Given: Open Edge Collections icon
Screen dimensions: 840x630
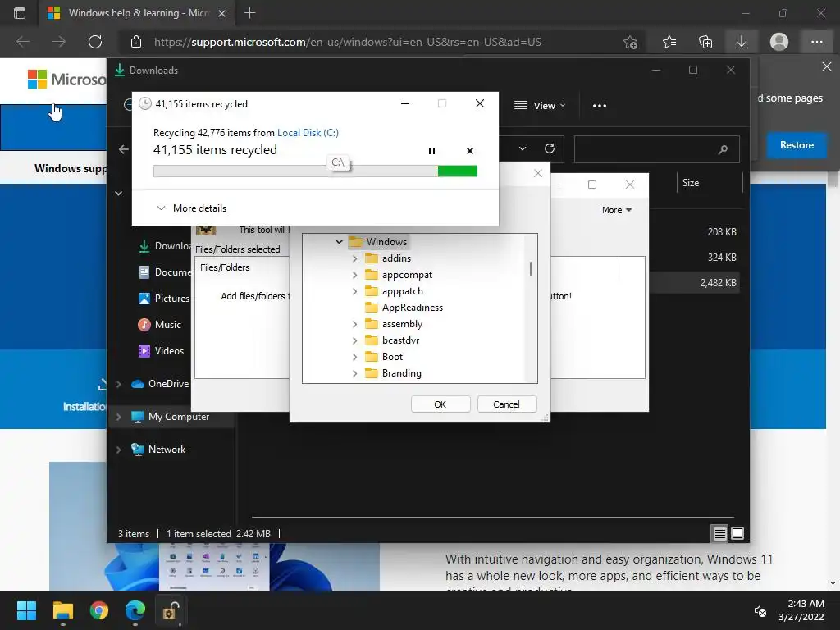Looking at the screenshot, I should point(705,42).
